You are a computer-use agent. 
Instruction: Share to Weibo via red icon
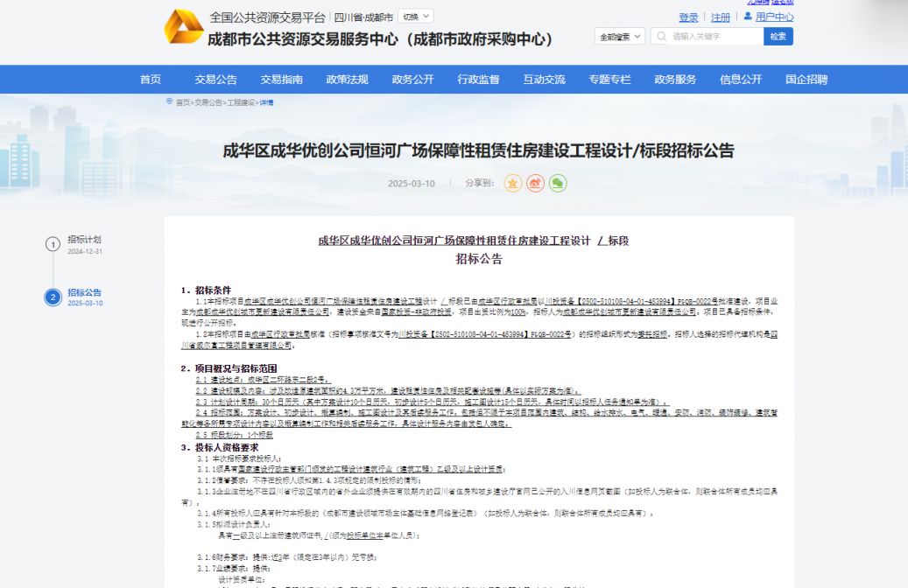click(535, 183)
